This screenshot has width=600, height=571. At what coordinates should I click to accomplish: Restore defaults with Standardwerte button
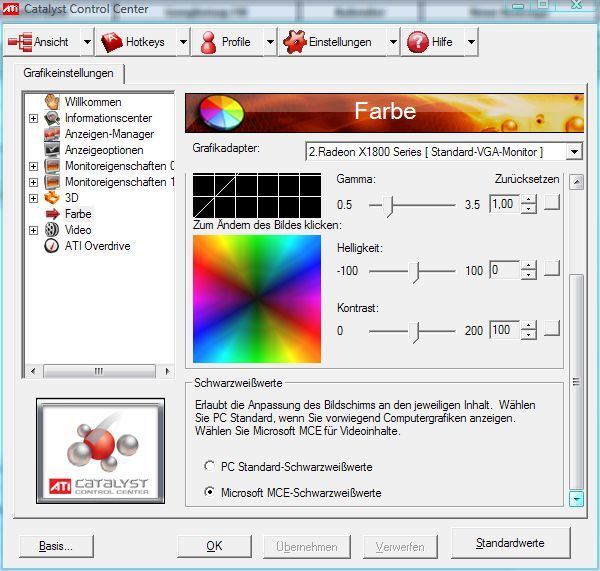[x=510, y=543]
